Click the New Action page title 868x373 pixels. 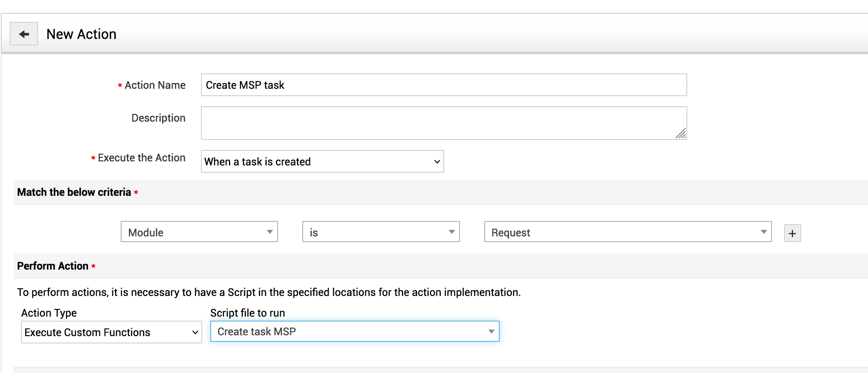point(81,34)
